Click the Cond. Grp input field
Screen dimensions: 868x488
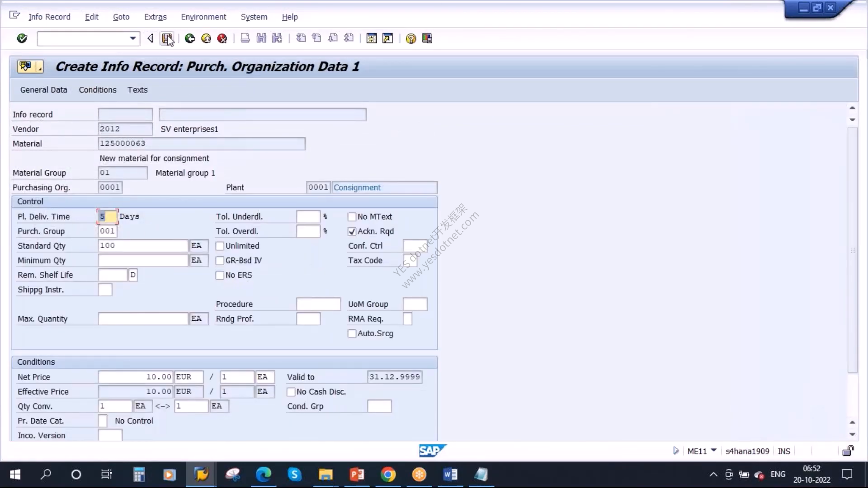[x=379, y=406]
